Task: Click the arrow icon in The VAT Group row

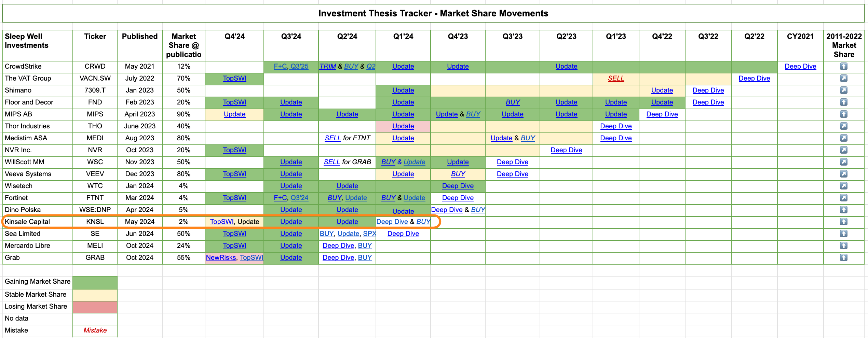Action: [843, 78]
